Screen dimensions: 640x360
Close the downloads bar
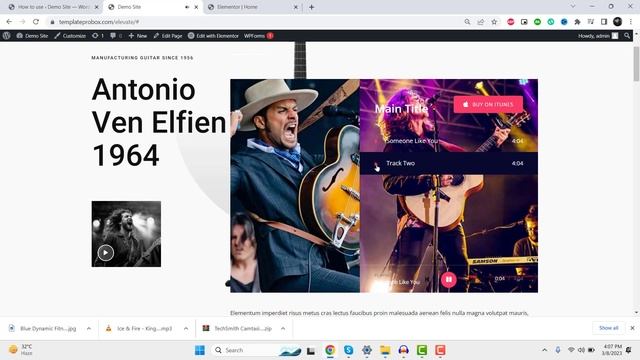pos(632,328)
